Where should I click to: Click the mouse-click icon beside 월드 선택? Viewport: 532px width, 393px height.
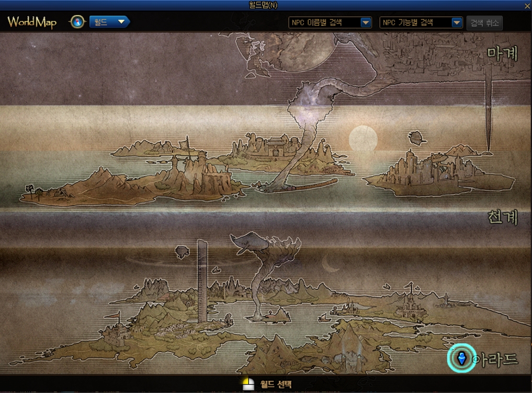(x=248, y=385)
